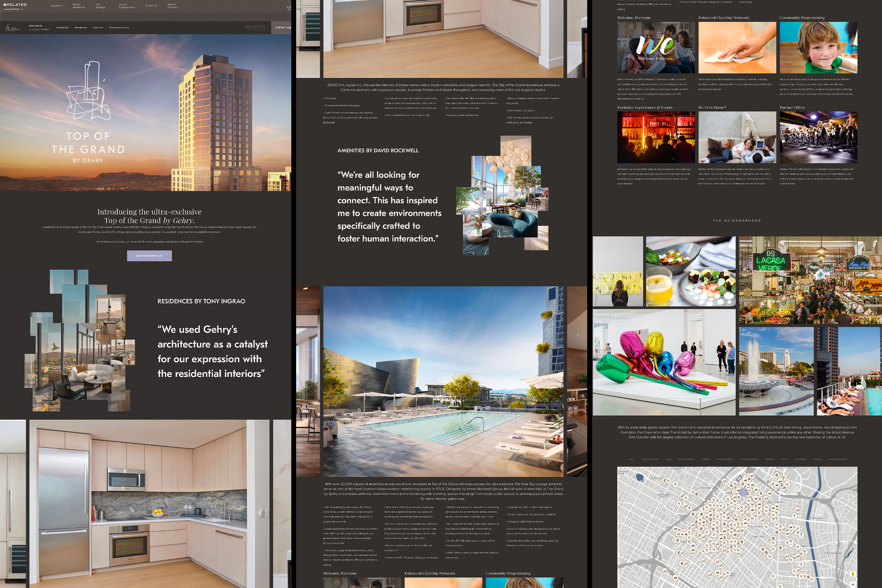Filter the map by Medical
This screenshot has width=882, height=588.
coord(770,459)
